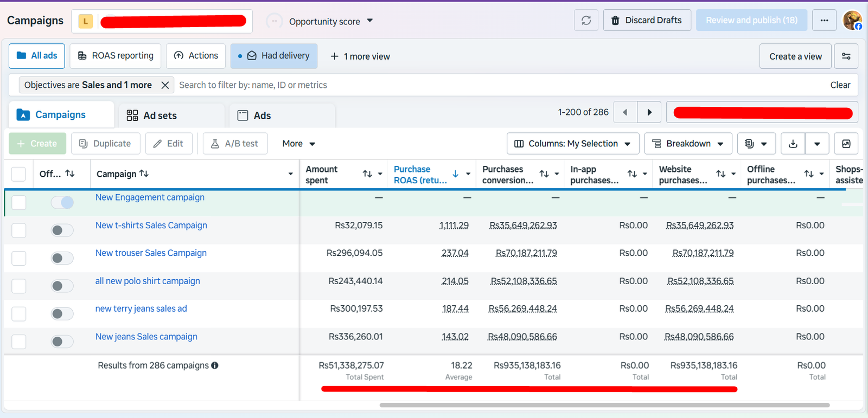868x418 pixels.
Task: Turn on New t-shirts Sales Campaign toggle
Action: [62, 230]
